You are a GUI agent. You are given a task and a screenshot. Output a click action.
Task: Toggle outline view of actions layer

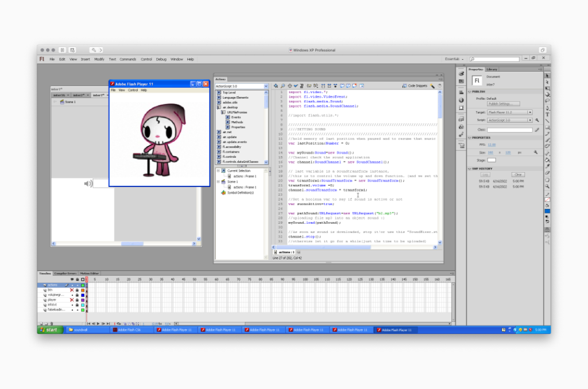click(83, 285)
